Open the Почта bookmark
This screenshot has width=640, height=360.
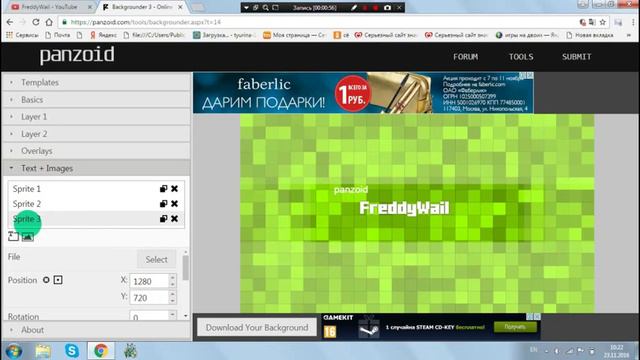58,35
